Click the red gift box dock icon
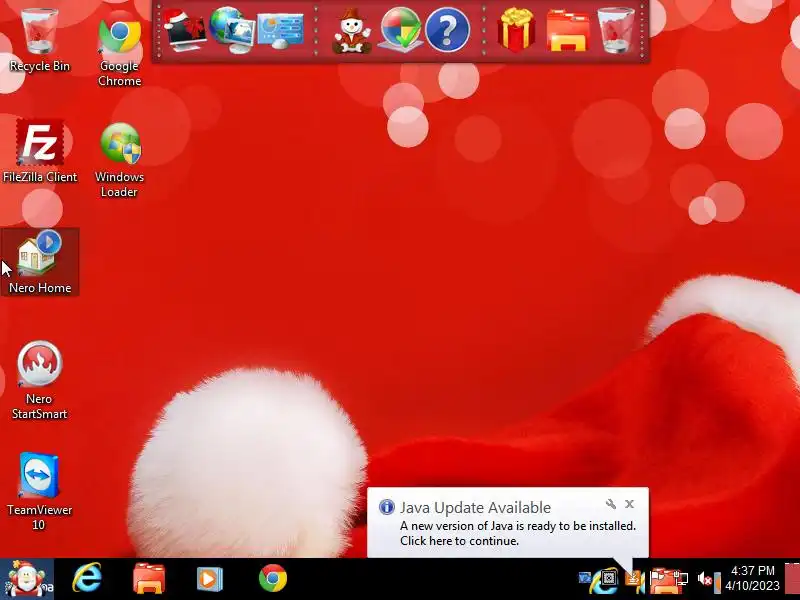 point(516,30)
